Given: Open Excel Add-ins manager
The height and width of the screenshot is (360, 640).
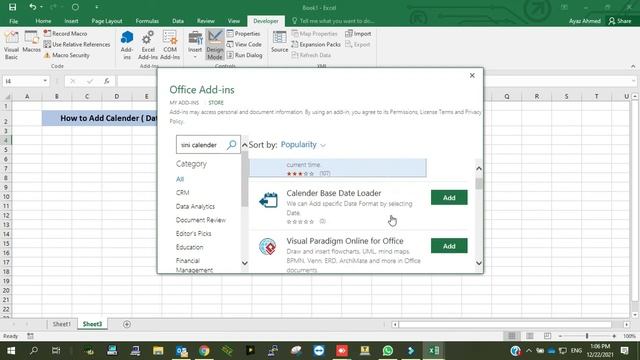Looking at the screenshot, I should [148, 45].
